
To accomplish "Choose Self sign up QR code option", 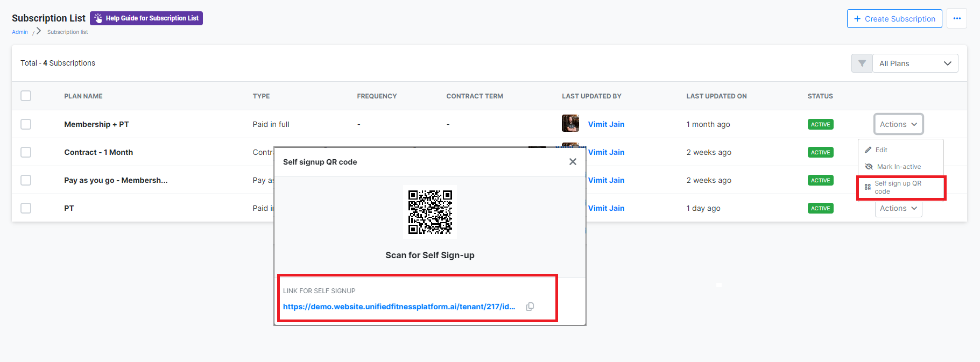I will coord(898,187).
